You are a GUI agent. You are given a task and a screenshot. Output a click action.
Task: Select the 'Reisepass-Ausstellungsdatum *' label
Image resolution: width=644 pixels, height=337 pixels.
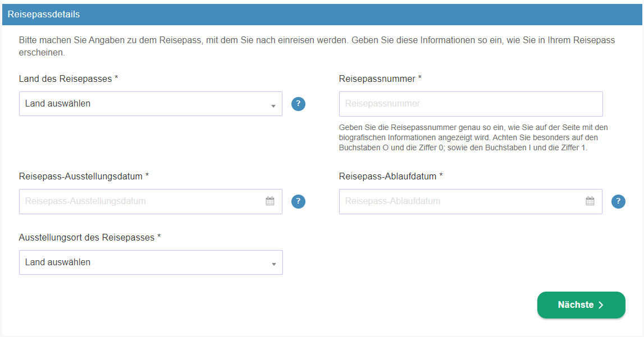84,176
